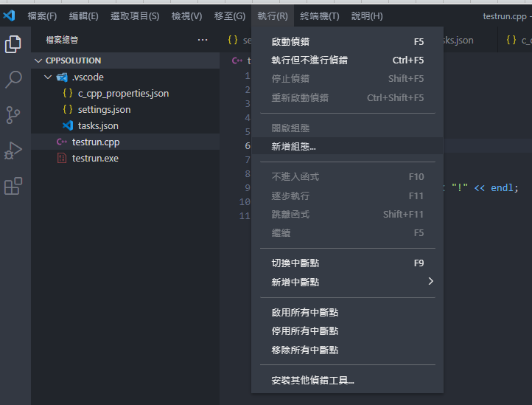The width and height of the screenshot is (532, 405).
Task: Choose 執行但不進行偵錯 menu entry
Action: 309,60
